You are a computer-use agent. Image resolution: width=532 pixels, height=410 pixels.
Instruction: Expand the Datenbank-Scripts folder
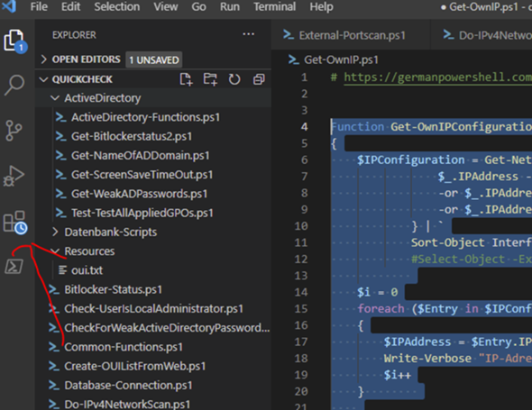[55, 232]
